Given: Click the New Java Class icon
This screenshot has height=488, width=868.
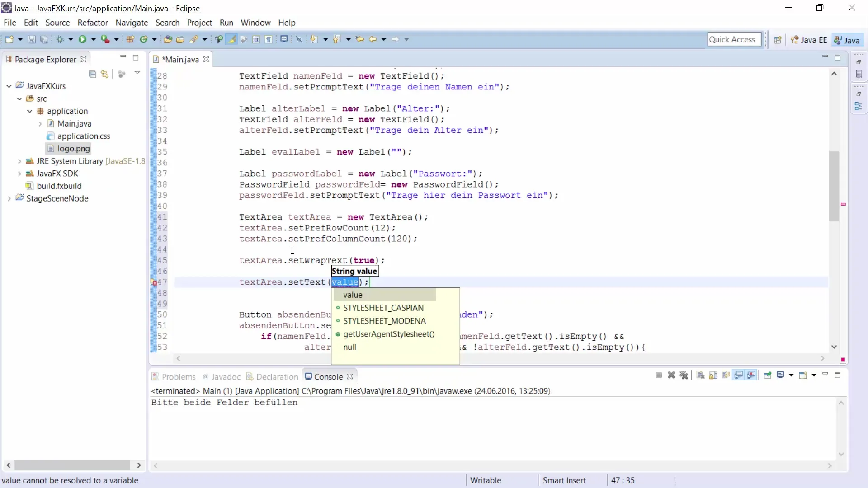Looking at the screenshot, I should (144, 39).
